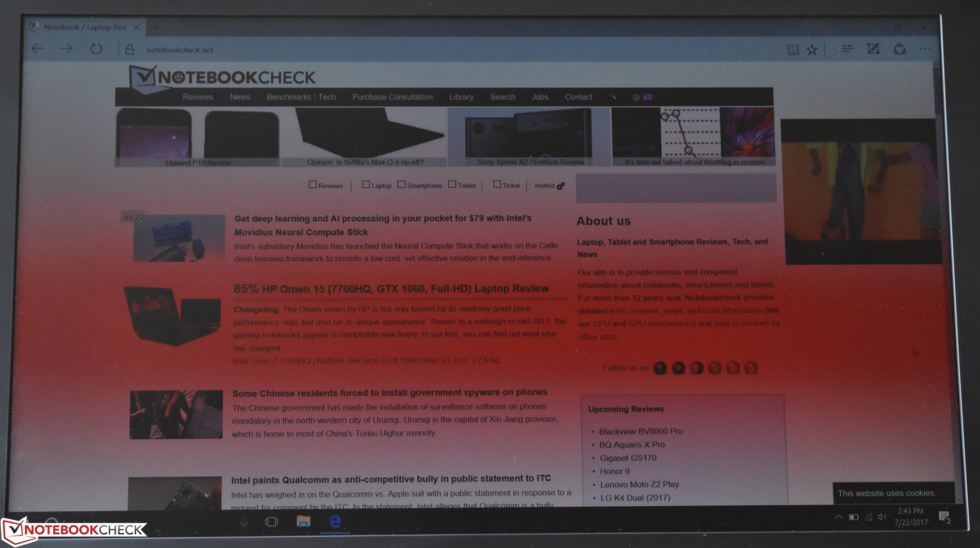Open the fifth Follow us on social icon
980x548 pixels.
coord(732,368)
